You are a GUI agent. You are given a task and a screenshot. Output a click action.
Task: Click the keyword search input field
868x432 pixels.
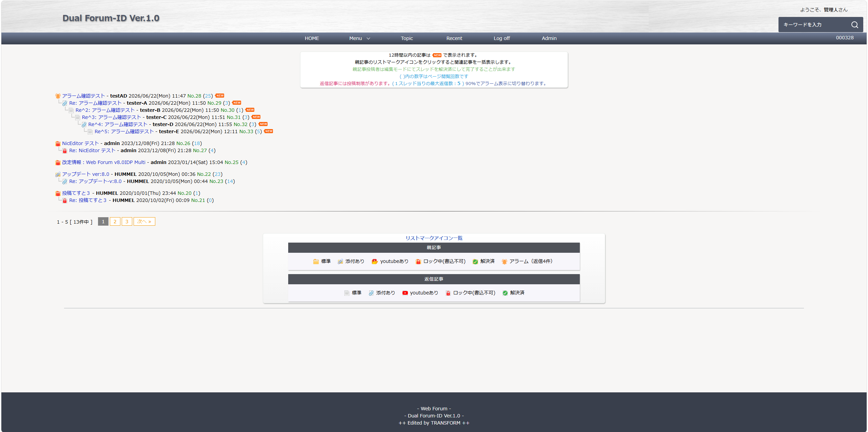click(814, 25)
